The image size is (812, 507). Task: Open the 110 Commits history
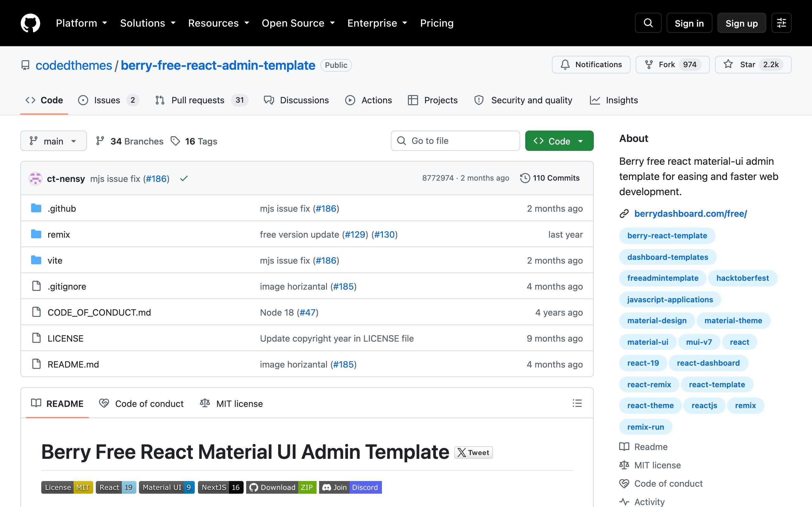(x=550, y=178)
